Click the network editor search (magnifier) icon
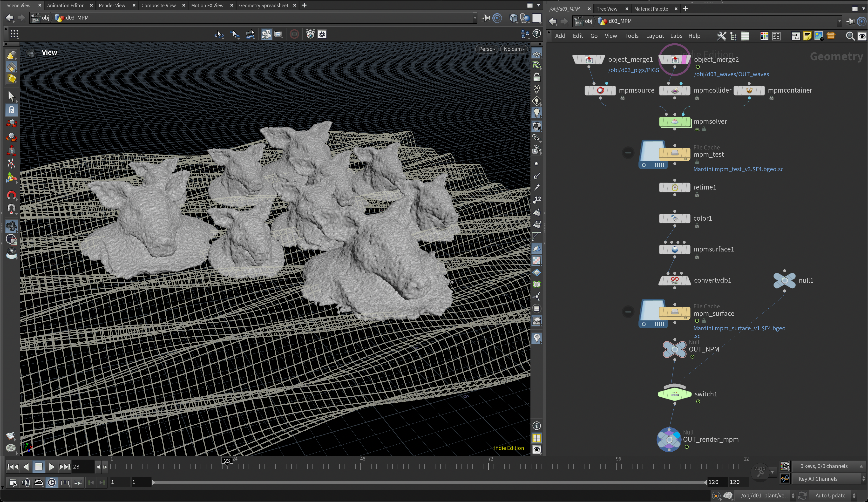 click(850, 36)
